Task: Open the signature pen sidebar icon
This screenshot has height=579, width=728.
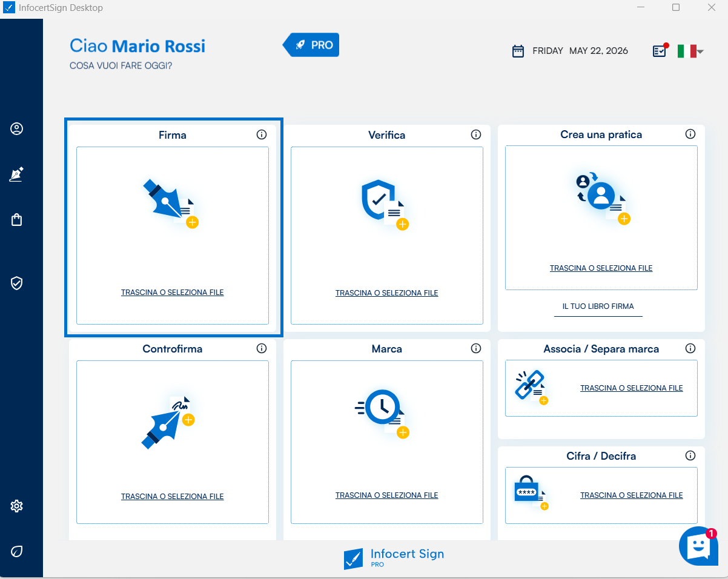Action: click(x=17, y=174)
